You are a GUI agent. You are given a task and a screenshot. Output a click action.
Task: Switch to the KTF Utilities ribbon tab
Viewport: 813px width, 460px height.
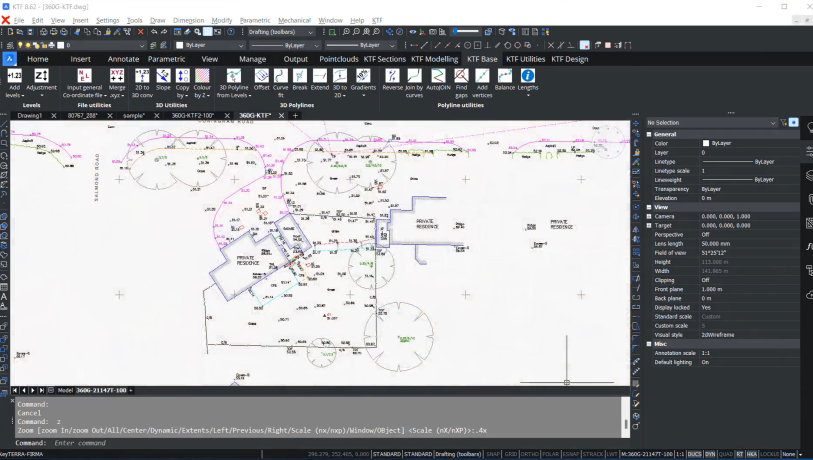[525, 59]
